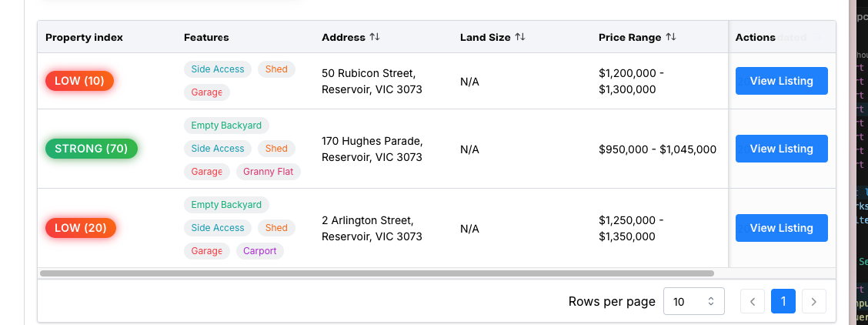Click the Features column header

pyautogui.click(x=206, y=37)
